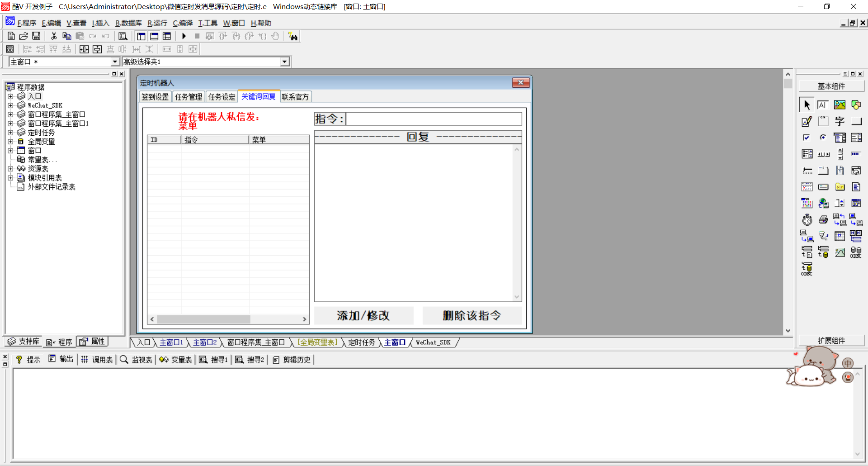Select the radio button component in toolbox
This screenshot has height=466, width=868.
coord(823,138)
